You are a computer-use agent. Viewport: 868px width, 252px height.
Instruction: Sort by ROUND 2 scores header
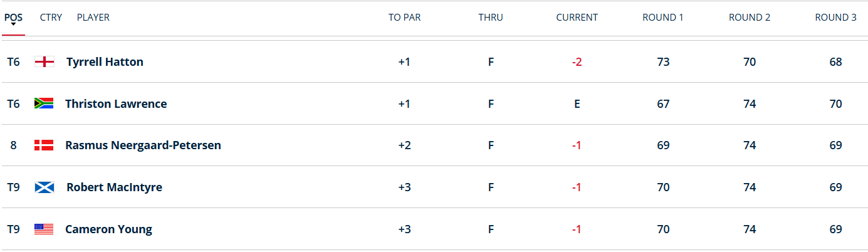(750, 18)
